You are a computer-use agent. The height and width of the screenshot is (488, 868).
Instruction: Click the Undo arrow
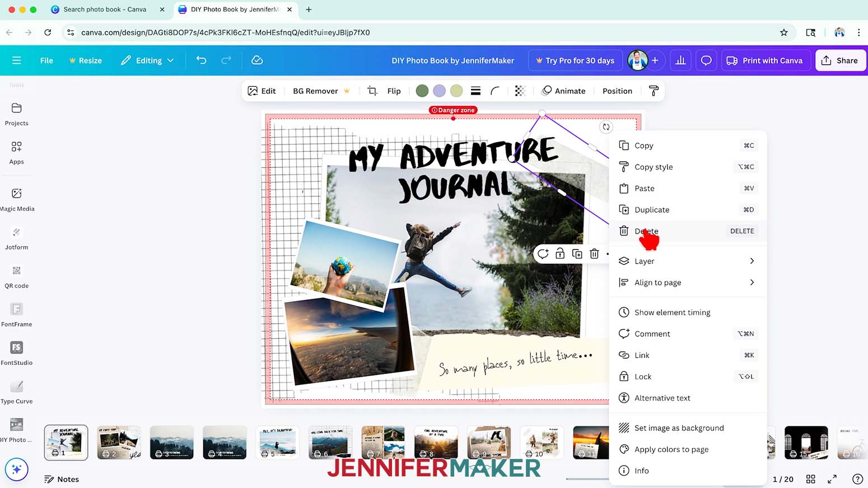[201, 60]
